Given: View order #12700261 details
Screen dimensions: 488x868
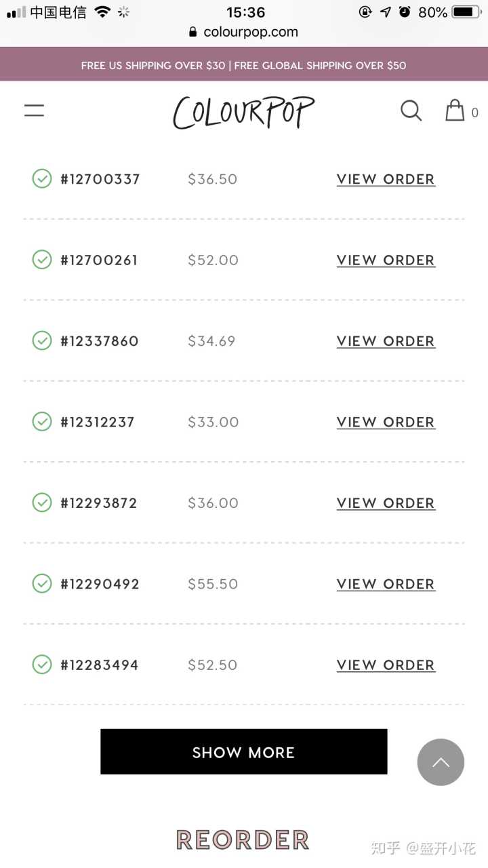Looking at the screenshot, I should point(386,260).
